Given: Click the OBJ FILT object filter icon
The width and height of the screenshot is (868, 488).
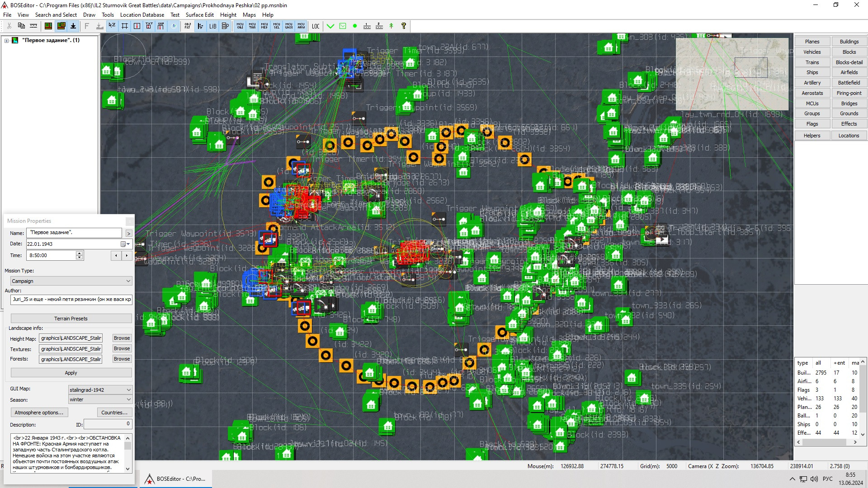Looking at the screenshot, I should (x=188, y=26).
